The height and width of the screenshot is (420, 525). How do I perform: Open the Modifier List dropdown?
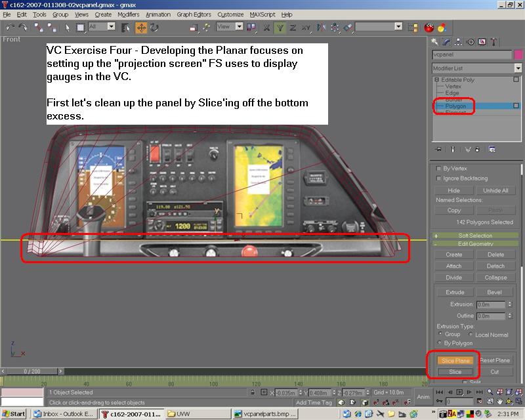[x=518, y=68]
